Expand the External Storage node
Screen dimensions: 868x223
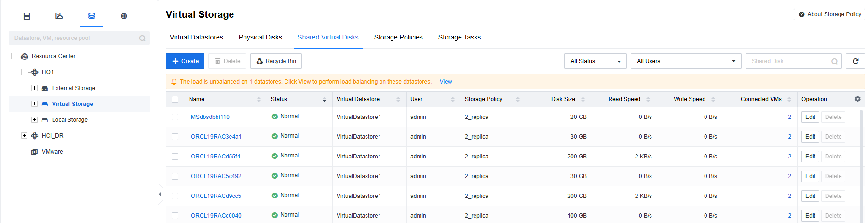(x=34, y=88)
